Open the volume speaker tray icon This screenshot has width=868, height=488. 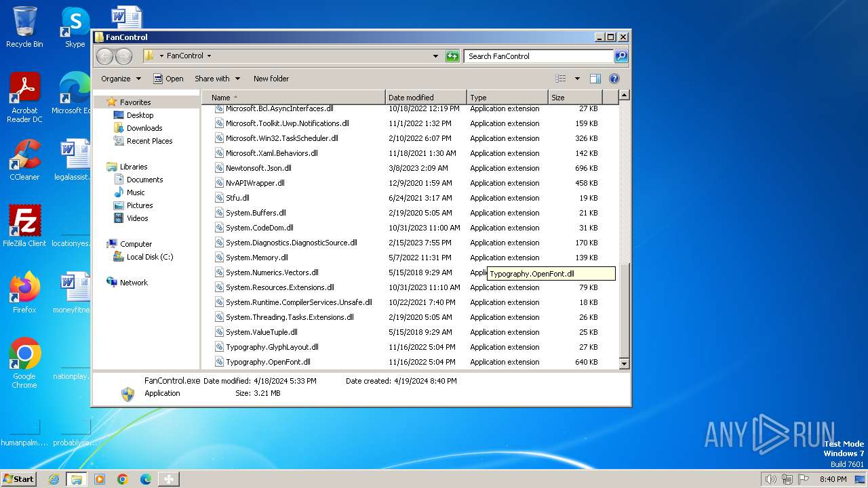point(771,479)
